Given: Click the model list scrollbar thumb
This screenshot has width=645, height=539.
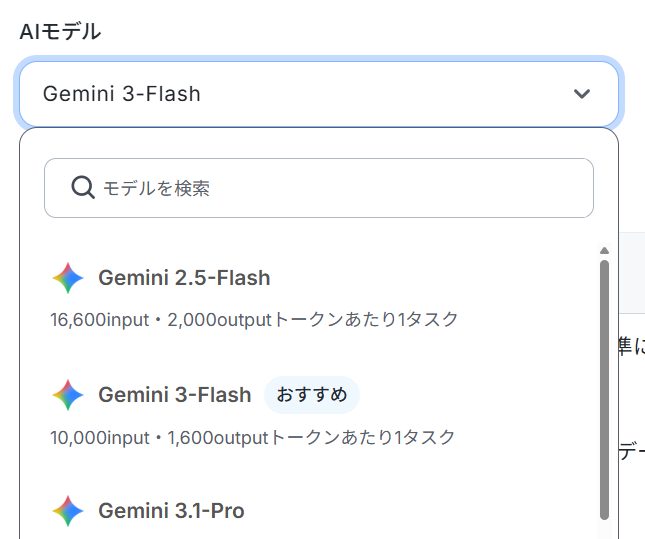Looking at the screenshot, I should point(604,390).
